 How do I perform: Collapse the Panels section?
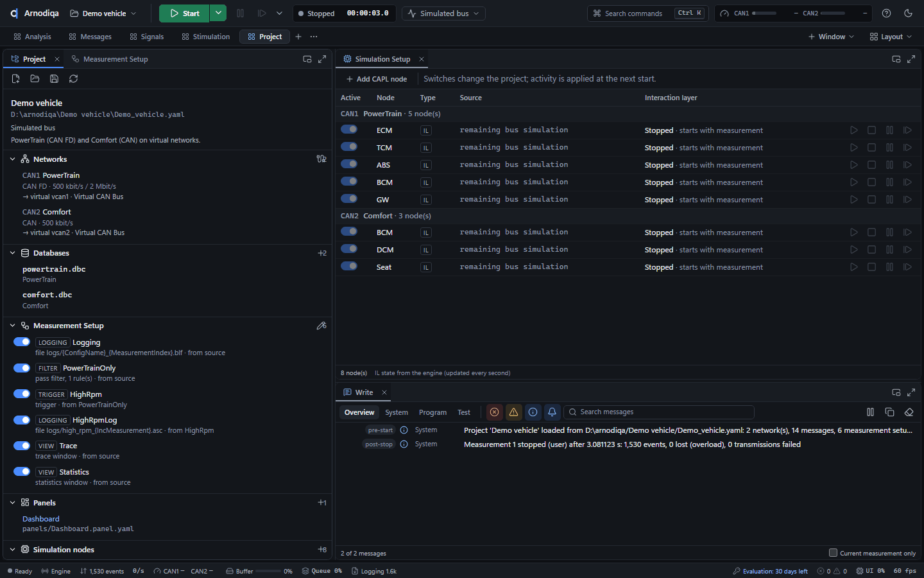click(x=13, y=503)
